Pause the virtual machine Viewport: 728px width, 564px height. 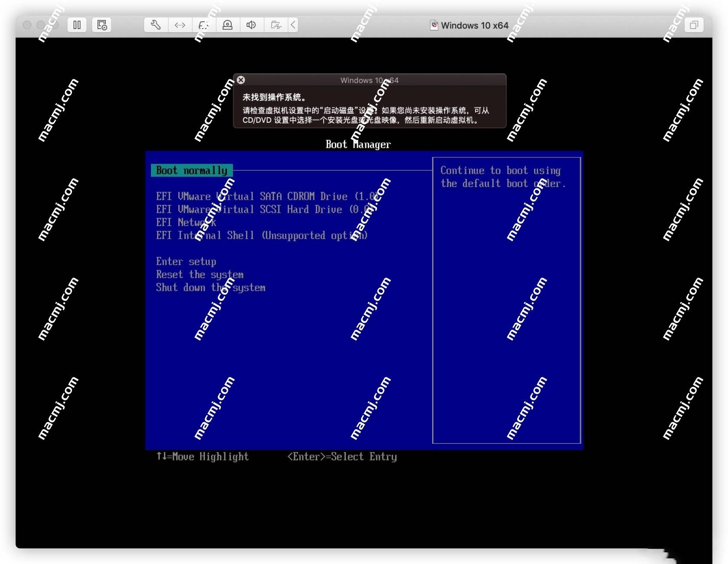pyautogui.click(x=77, y=25)
